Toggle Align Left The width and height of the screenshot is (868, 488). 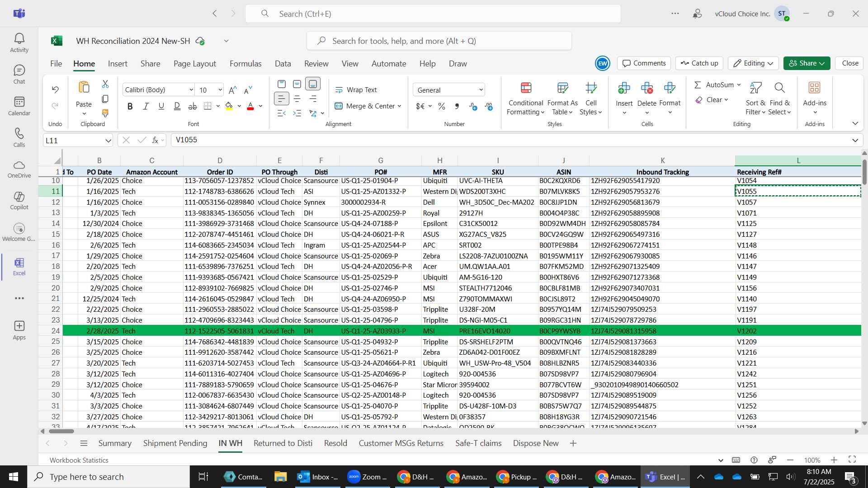tap(281, 99)
